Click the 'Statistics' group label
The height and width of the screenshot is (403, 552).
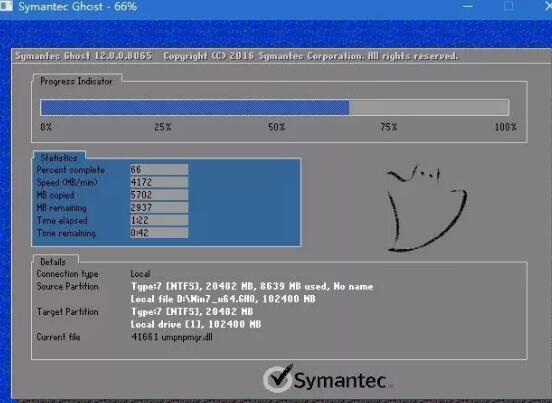click(58, 158)
